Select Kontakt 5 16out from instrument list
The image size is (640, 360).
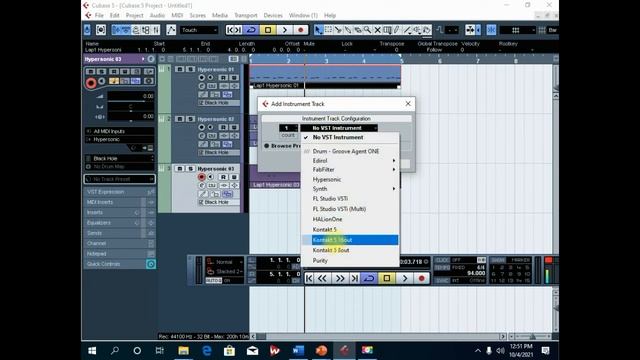click(350, 240)
